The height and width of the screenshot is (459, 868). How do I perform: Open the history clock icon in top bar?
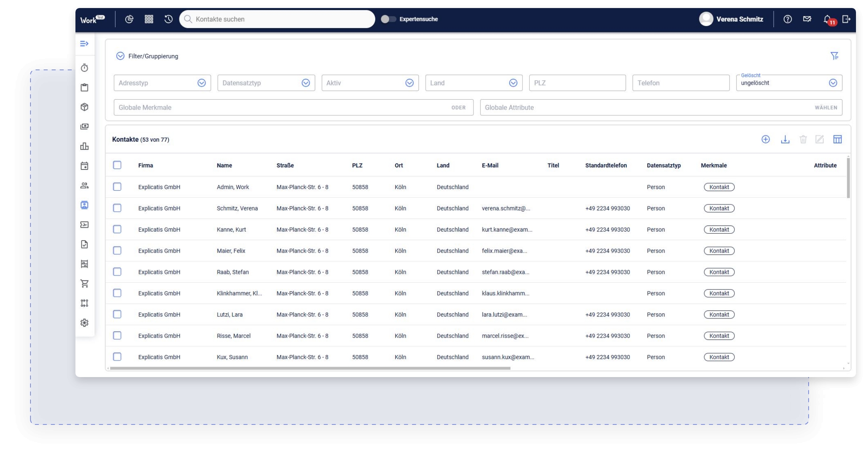click(x=168, y=19)
